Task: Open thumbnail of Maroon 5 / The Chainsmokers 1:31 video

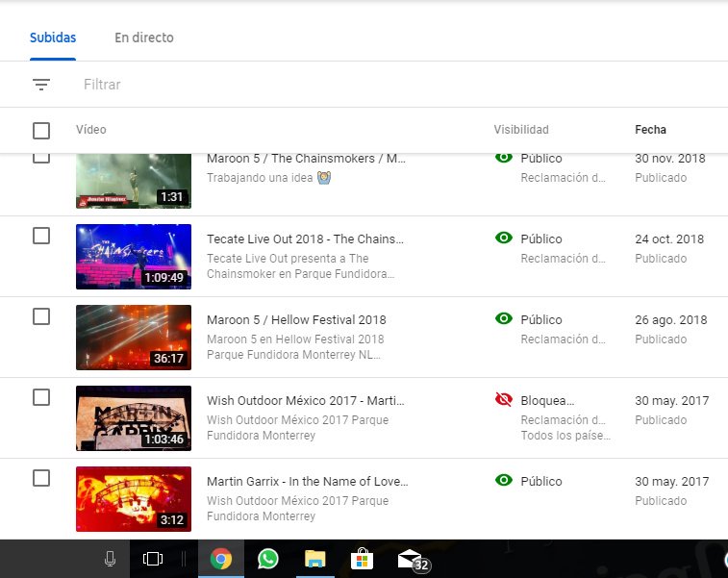Action: coord(134,181)
